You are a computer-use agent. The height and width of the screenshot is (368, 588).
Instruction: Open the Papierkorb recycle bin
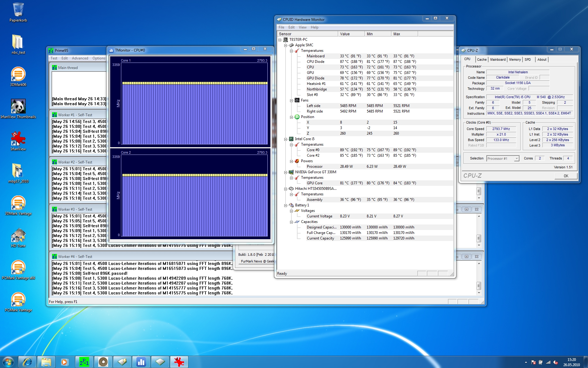coord(18,11)
